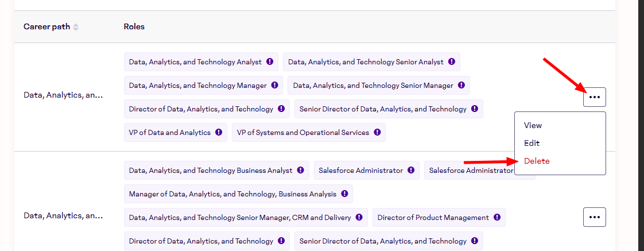Click warning icon beside Director of Product Management
644x251 pixels.
click(x=497, y=218)
